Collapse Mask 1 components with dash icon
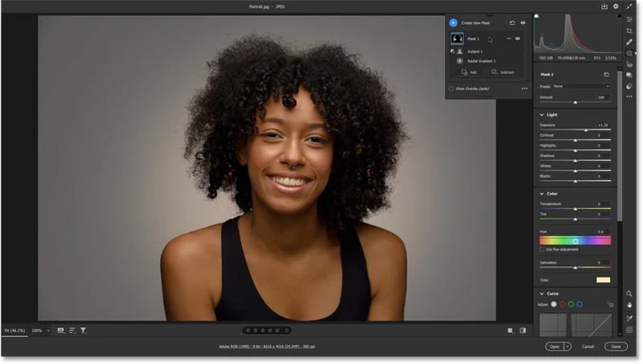643x364 pixels. coord(509,39)
